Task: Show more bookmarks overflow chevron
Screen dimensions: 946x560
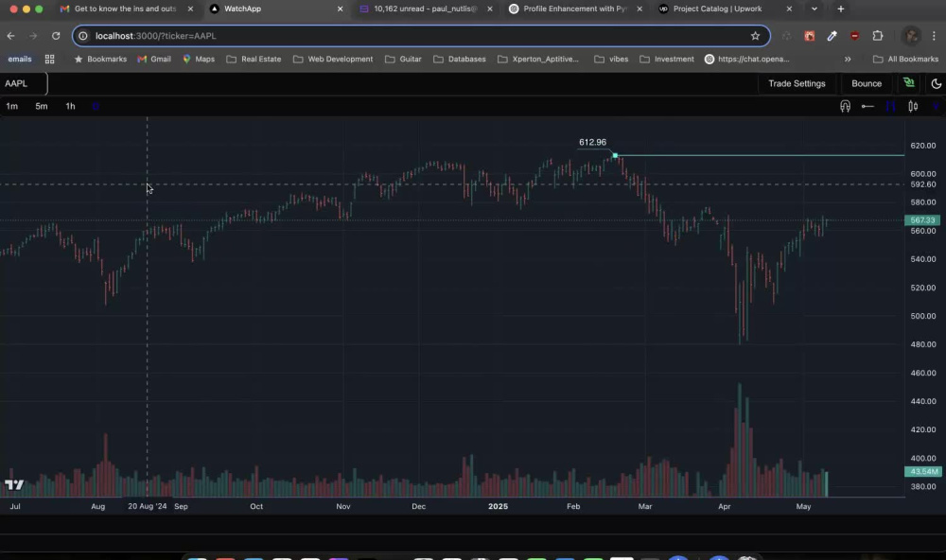Action: (848, 60)
